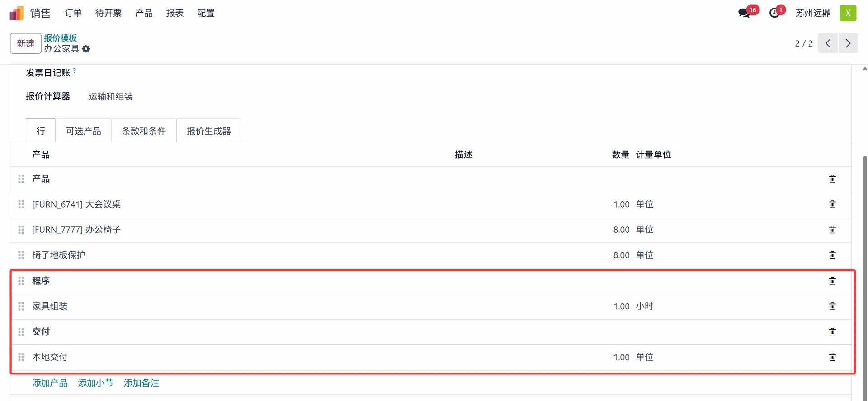Open the activities clock icon

click(x=774, y=13)
